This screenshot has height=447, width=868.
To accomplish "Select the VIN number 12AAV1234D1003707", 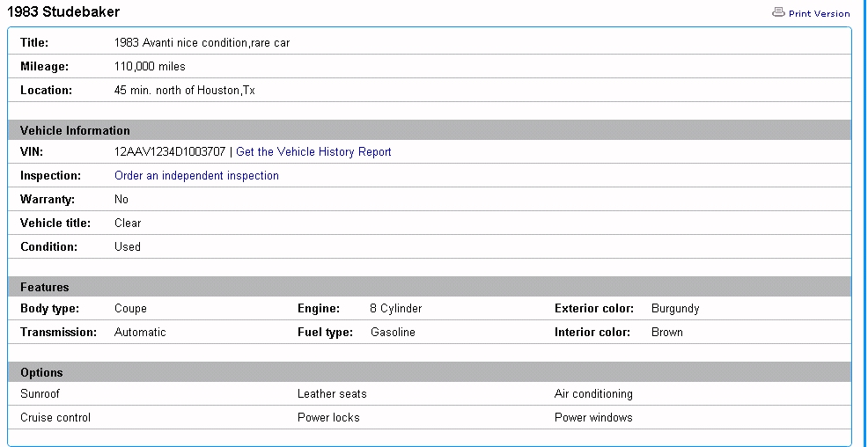I will pyautogui.click(x=169, y=152).
